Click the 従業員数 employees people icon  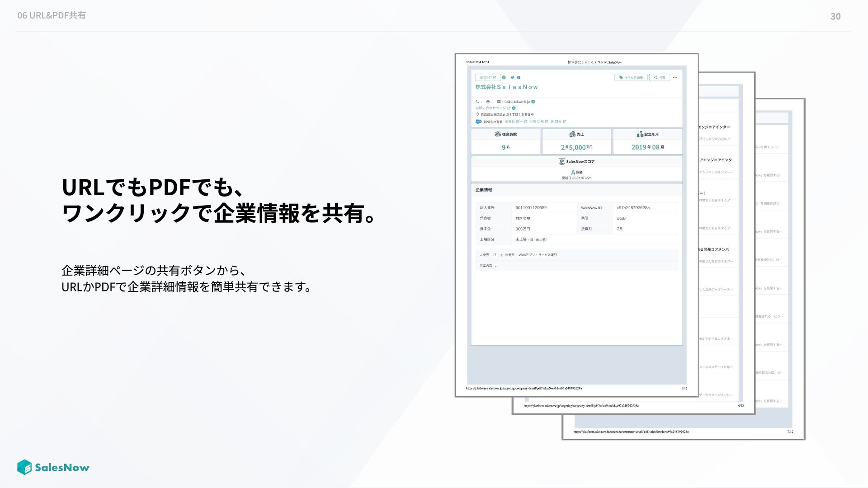498,134
